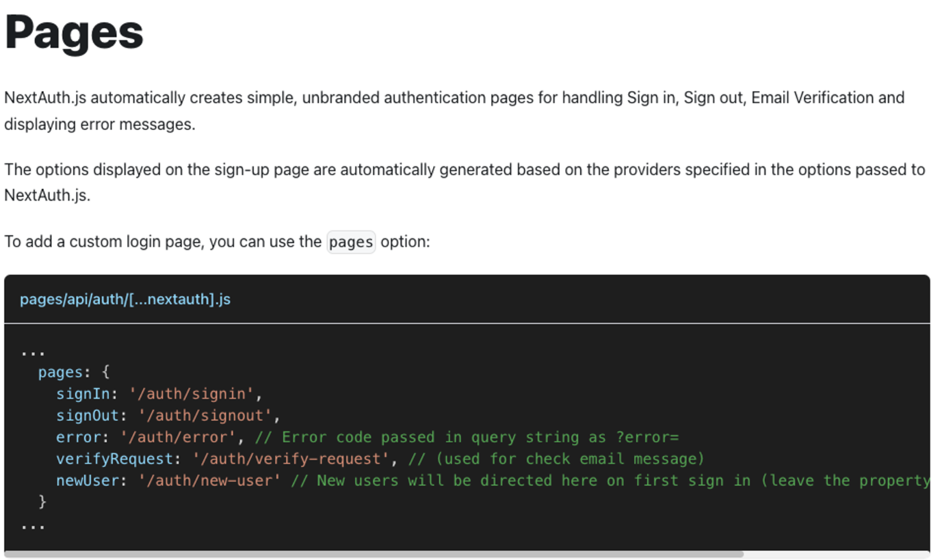Click the signIn '/auth/signin' code line
The image size is (940, 560).
pos(159,394)
